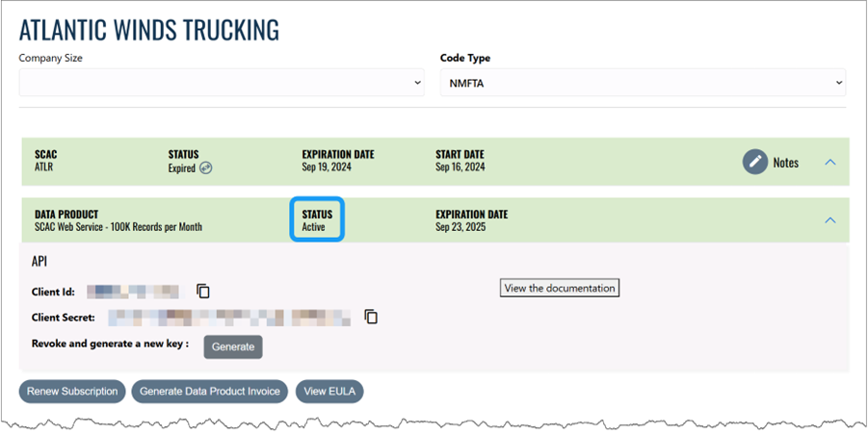Screen dimensions: 868x435
Task: Click the renew icon next to Expired status
Action: click(205, 168)
